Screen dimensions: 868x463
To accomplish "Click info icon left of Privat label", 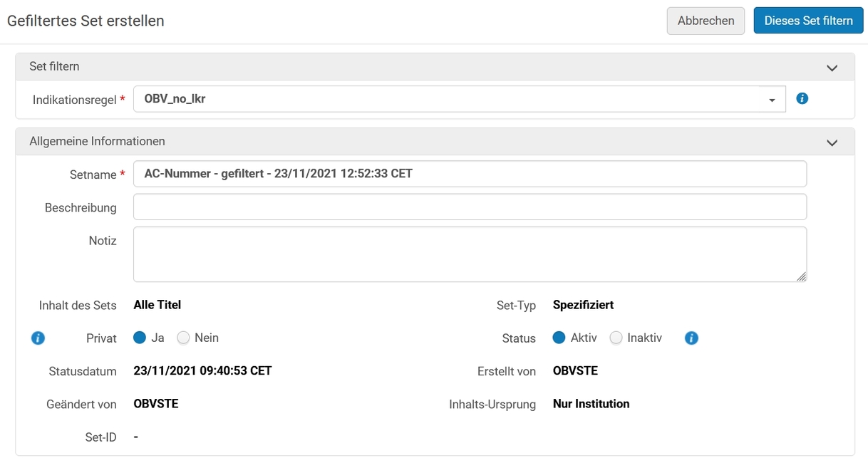I will tap(38, 338).
